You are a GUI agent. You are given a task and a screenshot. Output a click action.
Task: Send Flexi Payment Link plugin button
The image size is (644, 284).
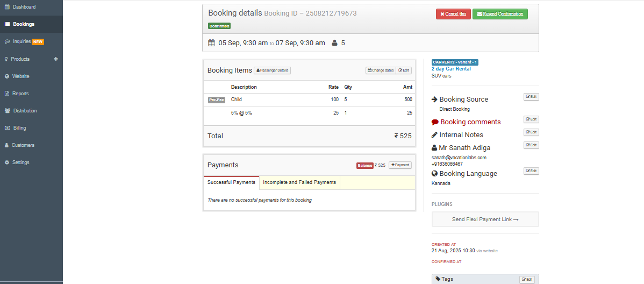click(485, 219)
